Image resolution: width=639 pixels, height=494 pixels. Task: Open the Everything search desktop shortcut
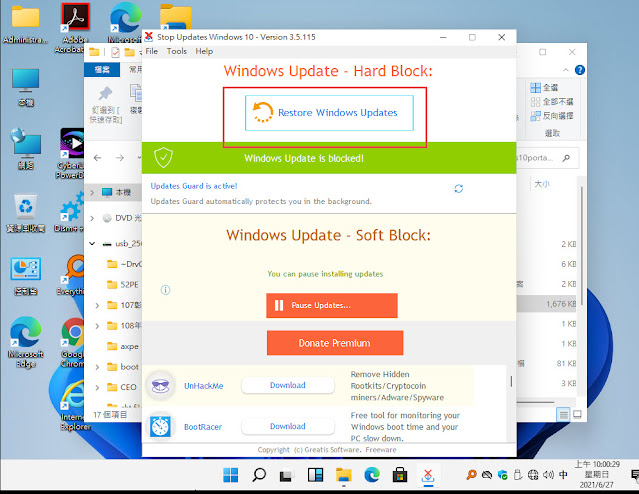point(71,275)
